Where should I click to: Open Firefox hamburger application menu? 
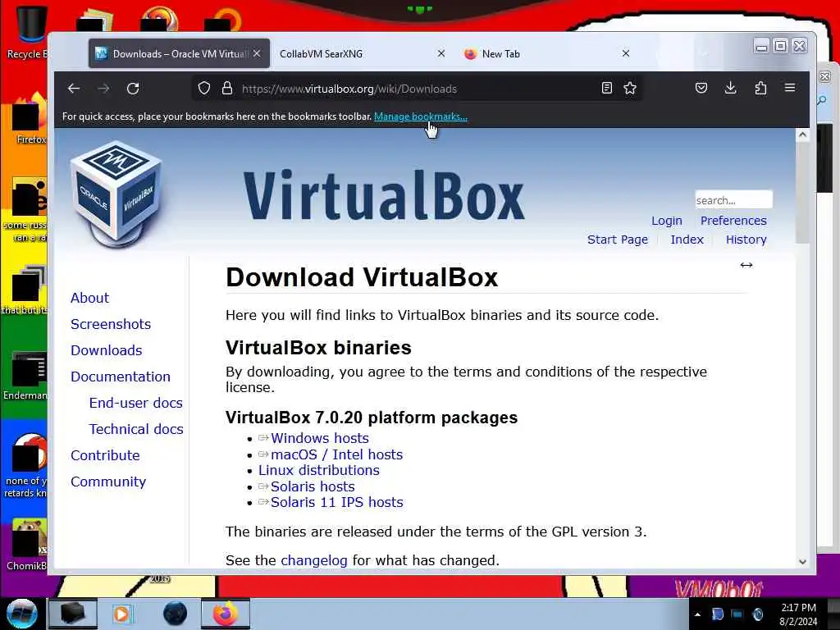click(790, 88)
